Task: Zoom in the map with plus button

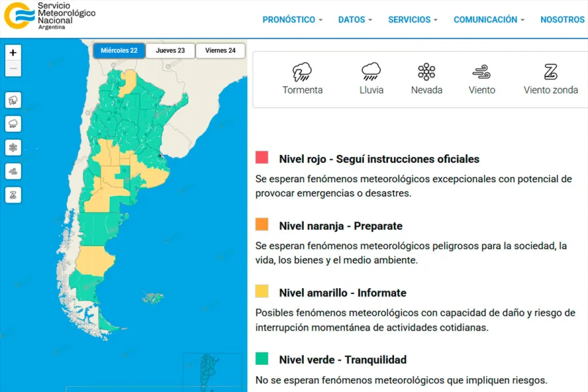Action: (13, 53)
